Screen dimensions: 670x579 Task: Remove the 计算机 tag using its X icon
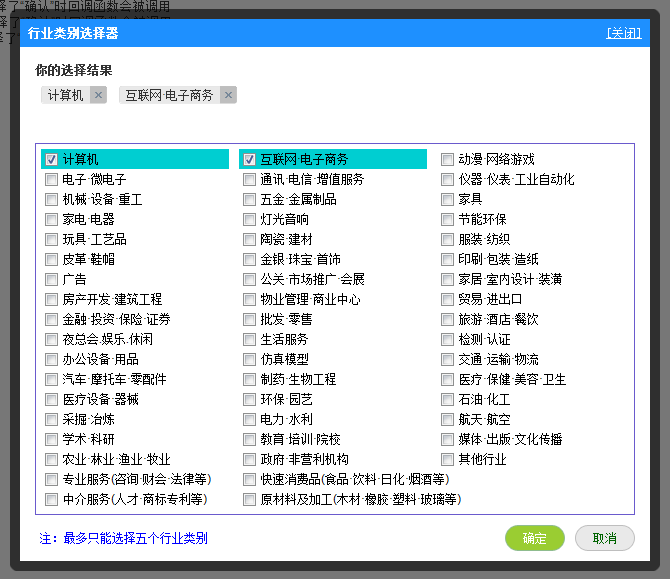pyautogui.click(x=98, y=95)
